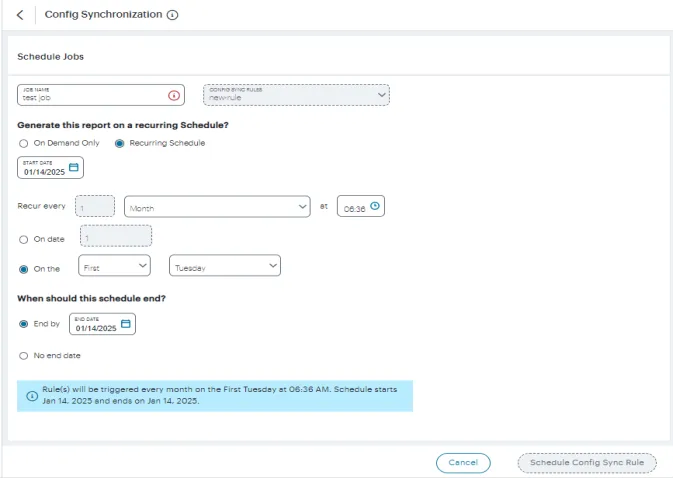Viewport: 673px width, 478px height.
Task: Click the Recur every number field
Action: coord(95,206)
